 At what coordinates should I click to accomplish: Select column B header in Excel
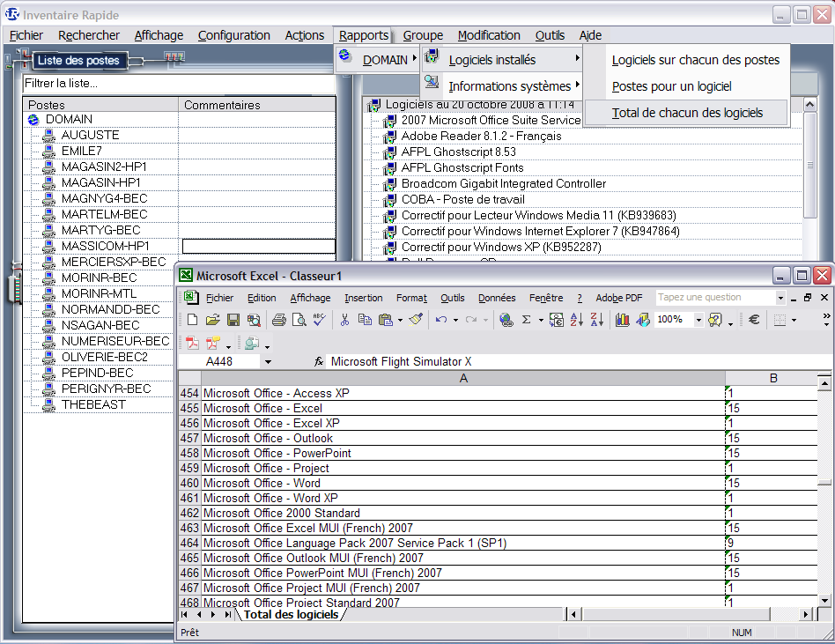pos(772,378)
